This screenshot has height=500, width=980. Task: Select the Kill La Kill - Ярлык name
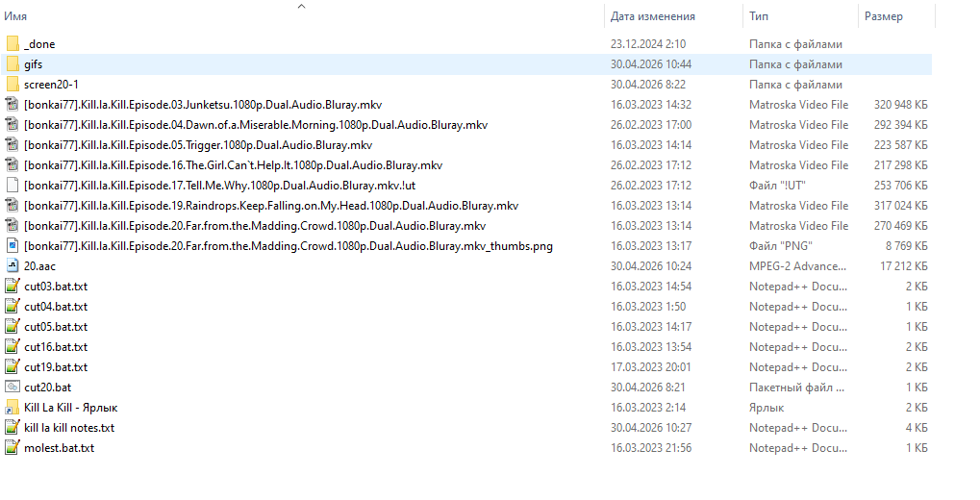click(x=70, y=408)
